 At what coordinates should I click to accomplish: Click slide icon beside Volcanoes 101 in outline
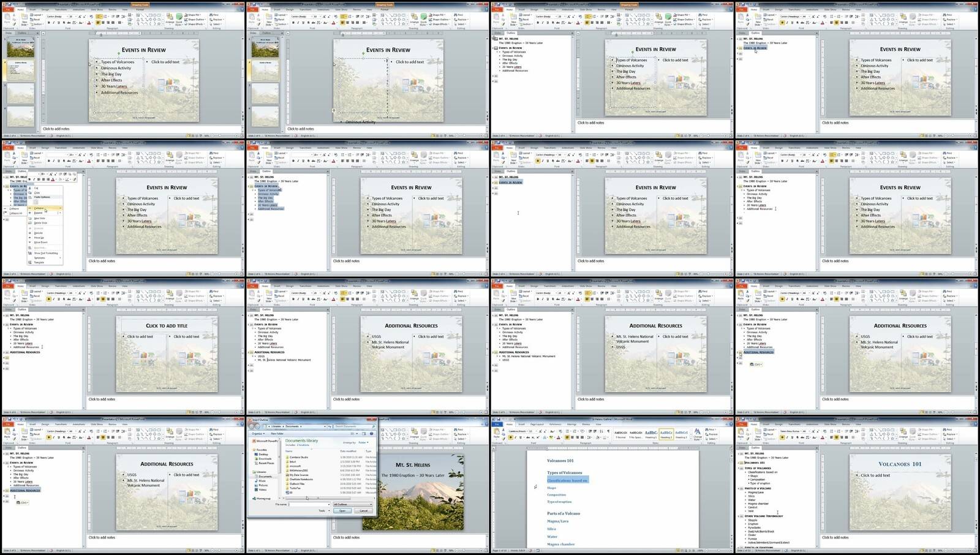point(741,464)
